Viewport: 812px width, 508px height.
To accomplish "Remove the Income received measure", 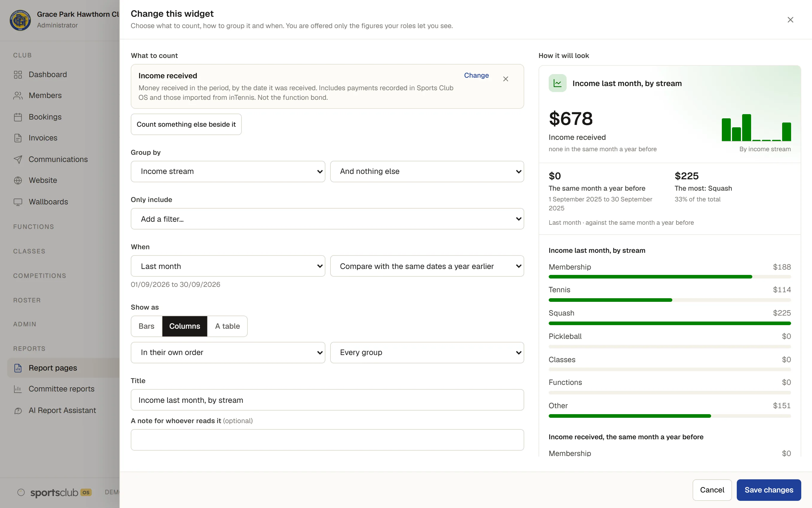I will [x=505, y=79].
